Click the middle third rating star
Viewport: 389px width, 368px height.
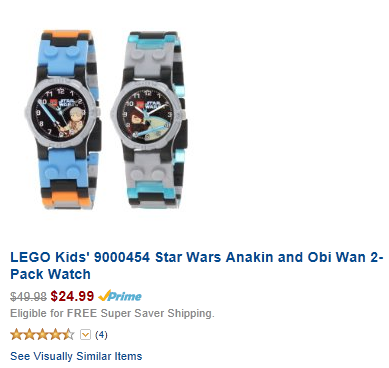42,334
